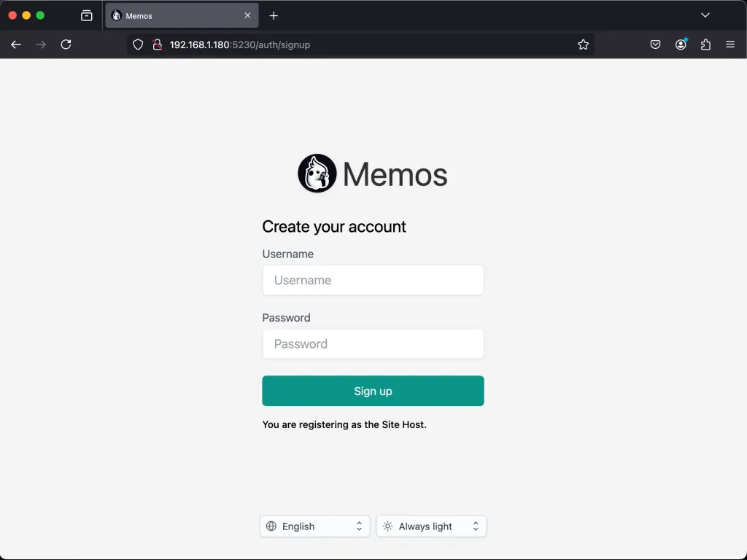Click the reload page icon
Viewport: 747px width, 560px height.
tap(66, 44)
